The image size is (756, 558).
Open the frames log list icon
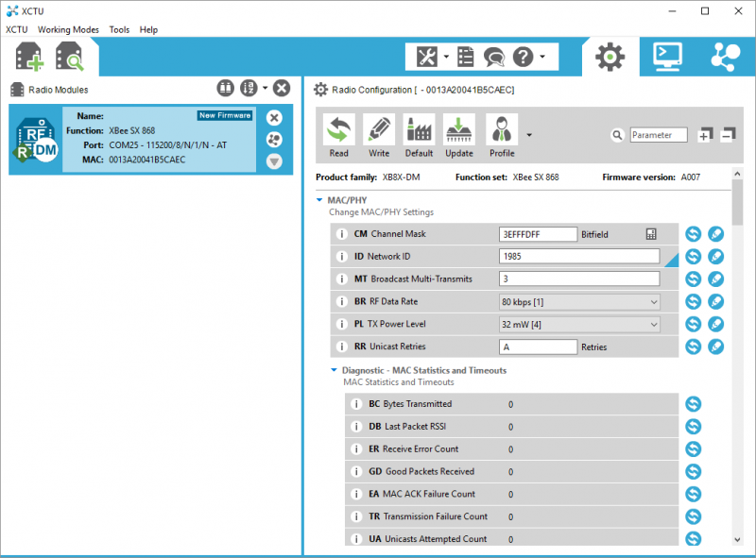tap(466, 57)
